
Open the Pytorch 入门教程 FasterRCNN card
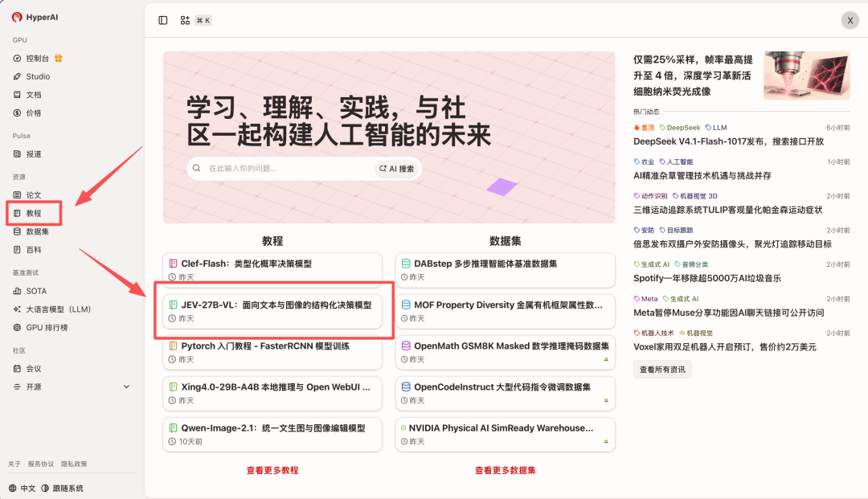point(272,353)
